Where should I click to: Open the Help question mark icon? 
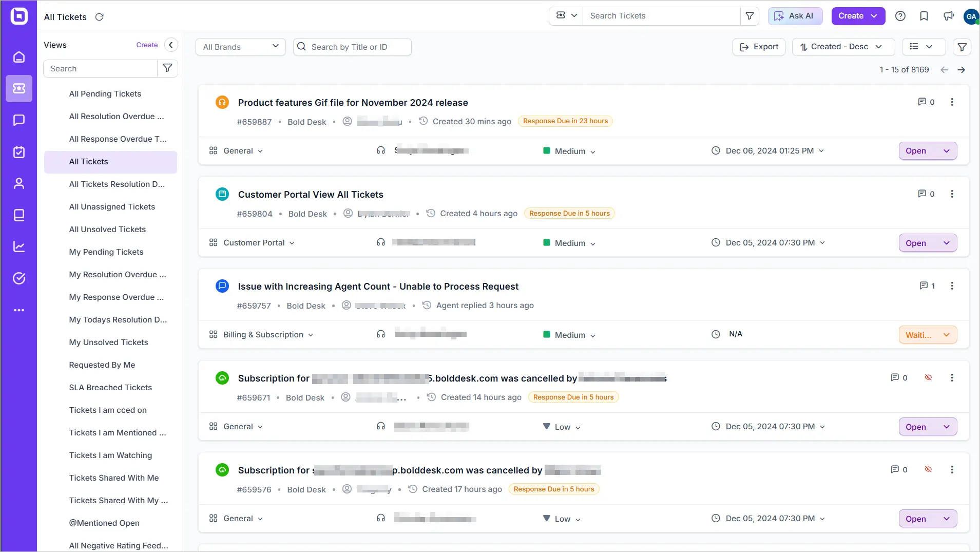[x=900, y=16]
